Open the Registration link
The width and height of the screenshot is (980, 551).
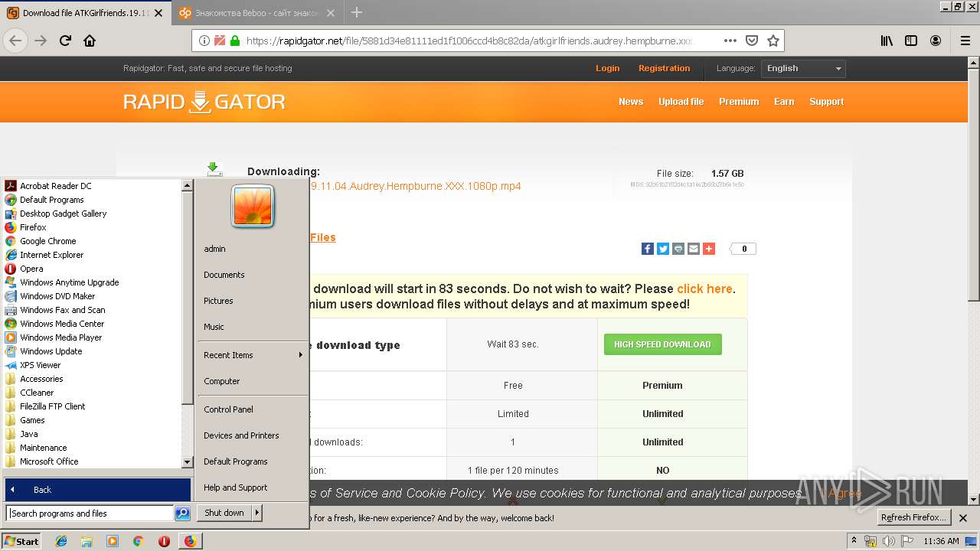pyautogui.click(x=664, y=68)
